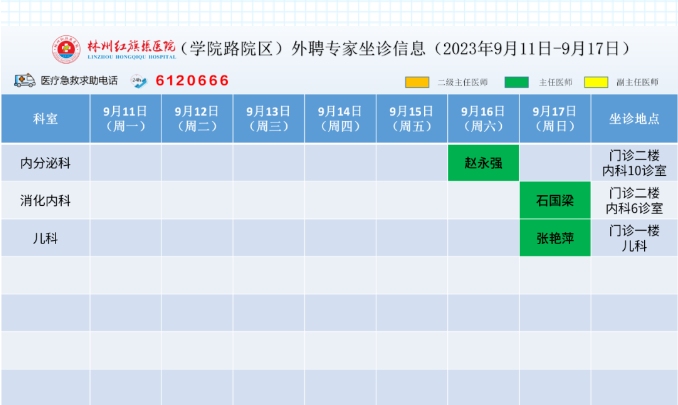
Task: Click the 医疗急救求助电话 label
Action: [x=79, y=81]
